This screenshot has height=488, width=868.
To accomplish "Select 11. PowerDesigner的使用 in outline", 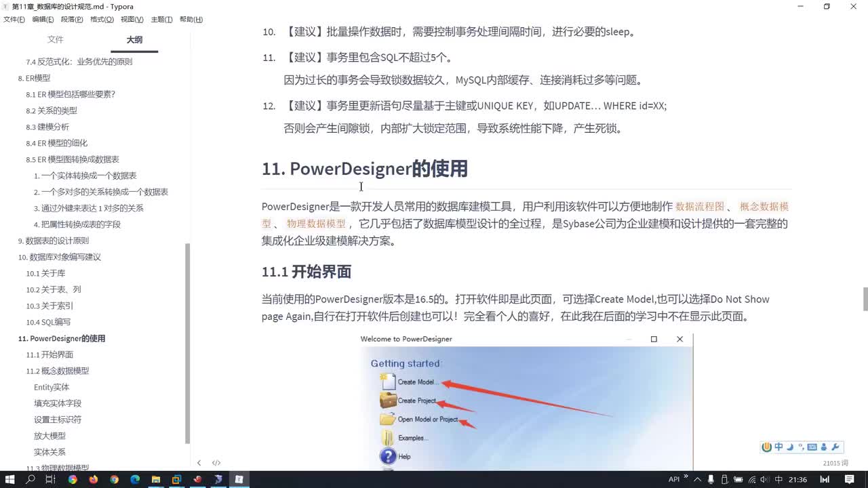I will (62, 338).
